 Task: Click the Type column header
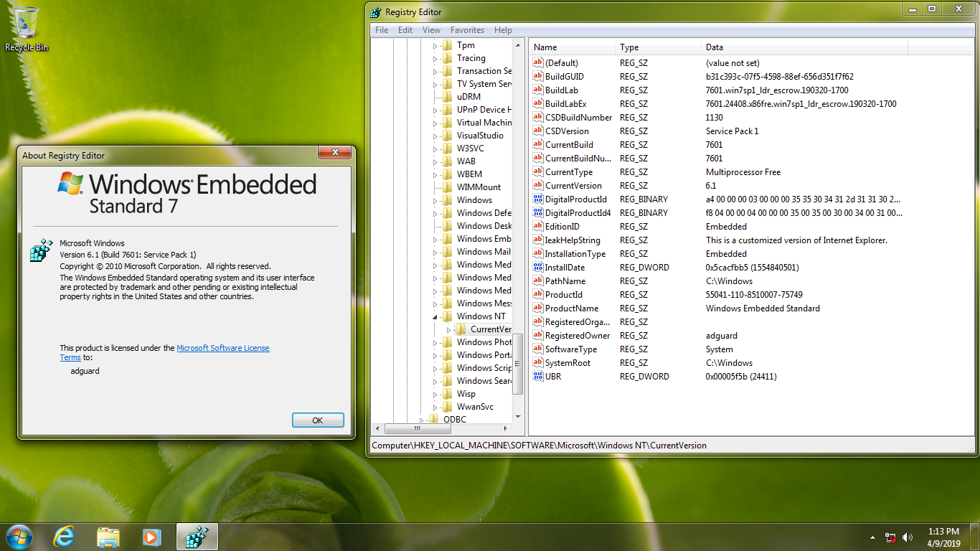click(659, 47)
